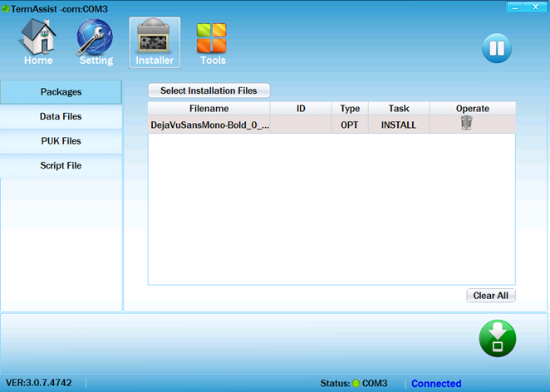Click the TermAssist title bar icon

pyautogui.click(x=6, y=7)
